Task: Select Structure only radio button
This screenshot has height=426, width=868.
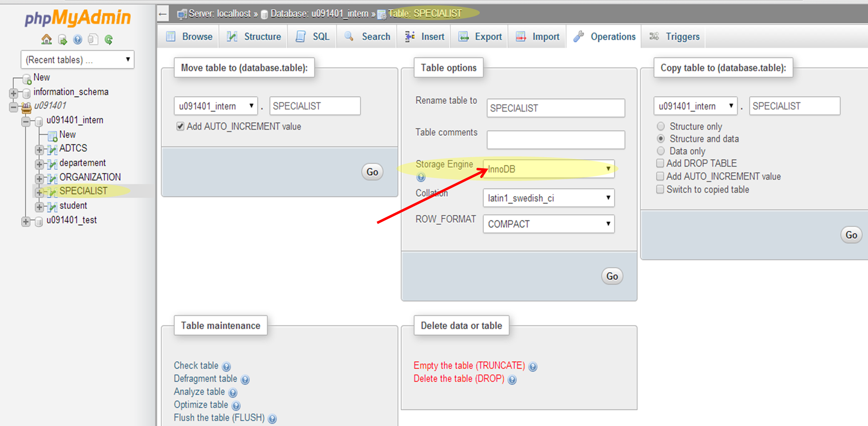Action: [x=661, y=126]
